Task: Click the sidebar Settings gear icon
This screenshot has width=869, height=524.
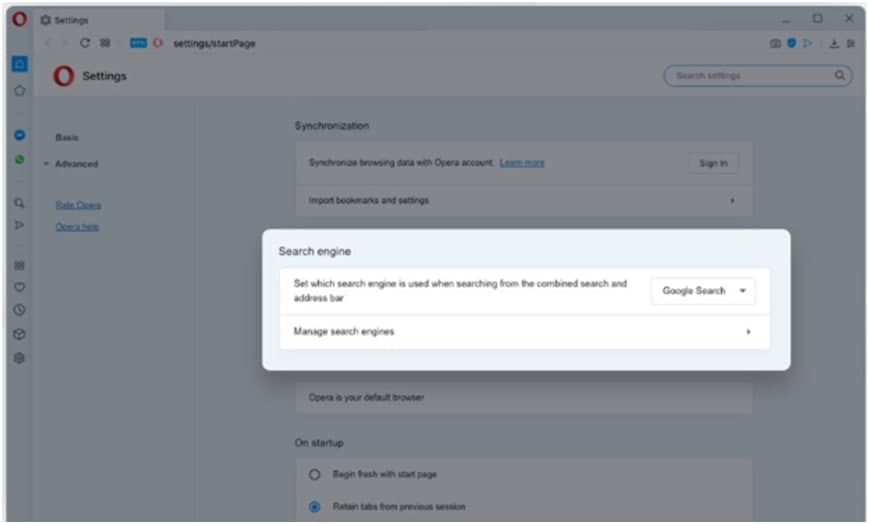Action: tap(19, 358)
